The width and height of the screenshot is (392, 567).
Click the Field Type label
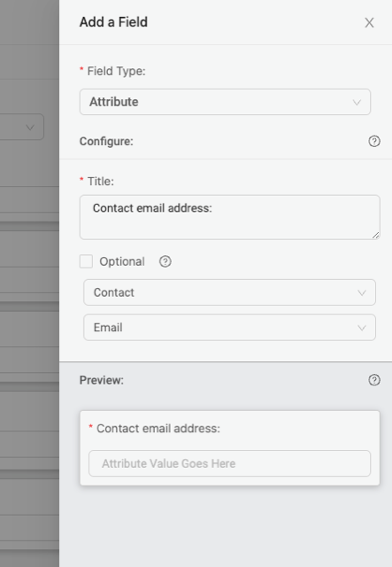point(116,71)
